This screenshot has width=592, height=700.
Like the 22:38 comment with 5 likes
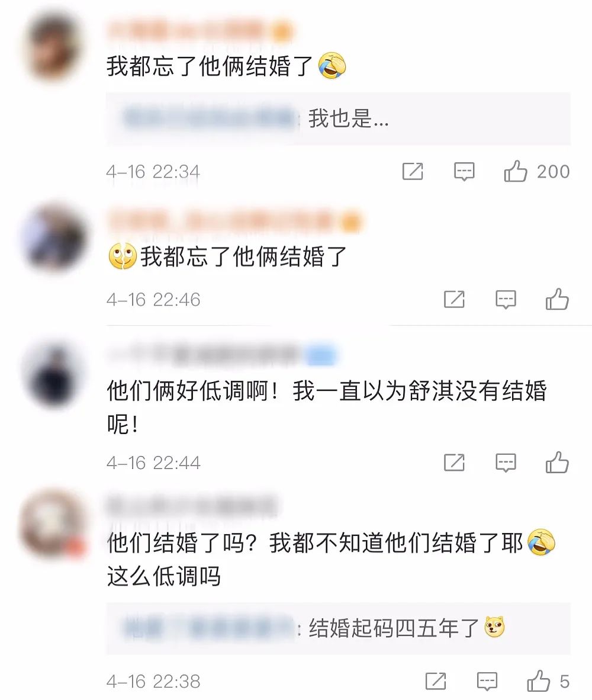pos(539,681)
